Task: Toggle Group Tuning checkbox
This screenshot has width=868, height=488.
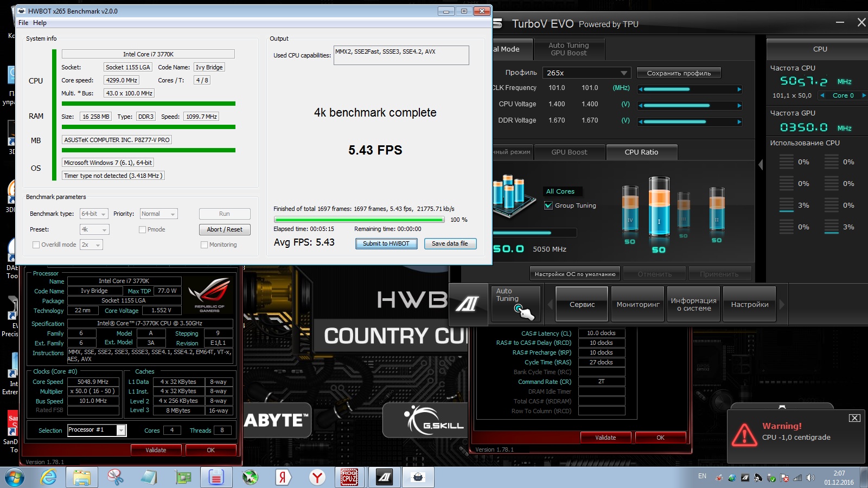Action: pos(548,206)
